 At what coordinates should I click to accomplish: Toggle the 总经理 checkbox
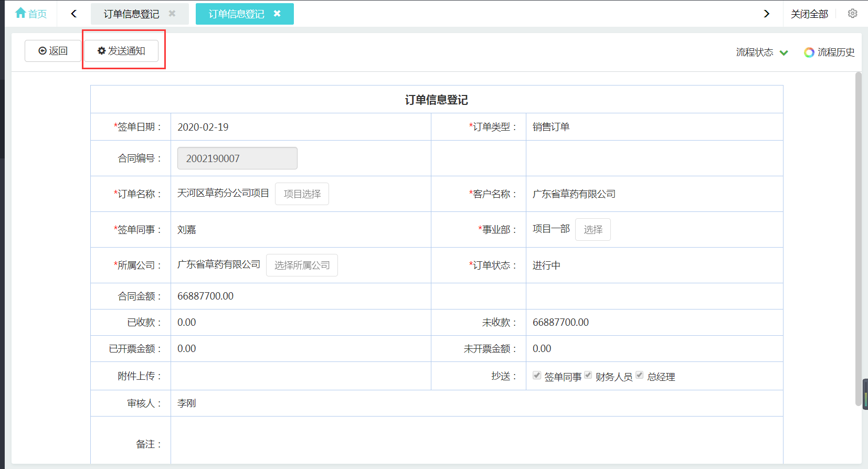pyautogui.click(x=640, y=375)
